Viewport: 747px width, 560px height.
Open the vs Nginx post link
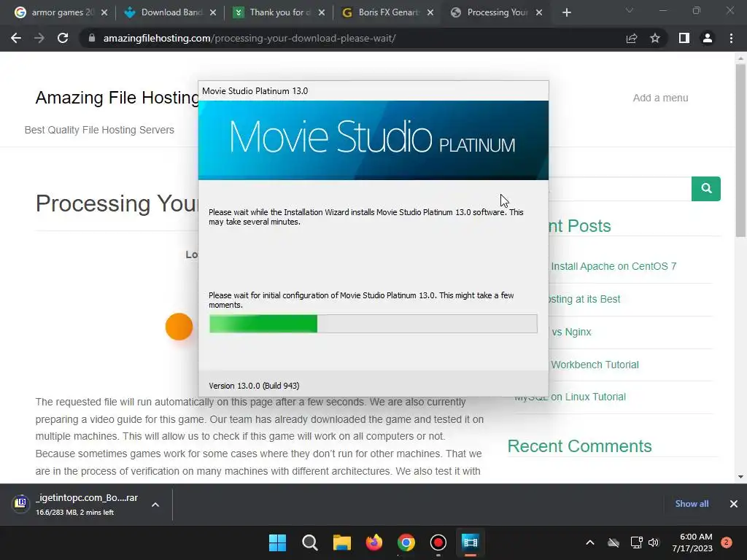571,332
